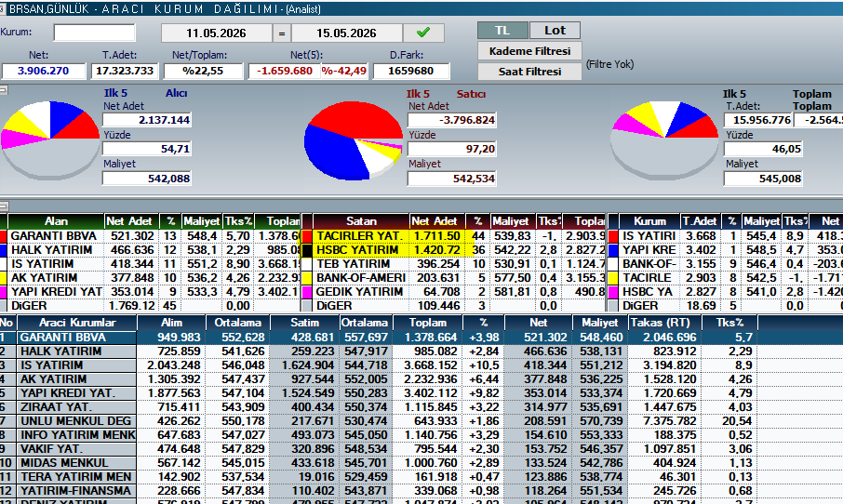Sort main table by Toplam column

tap(428, 323)
